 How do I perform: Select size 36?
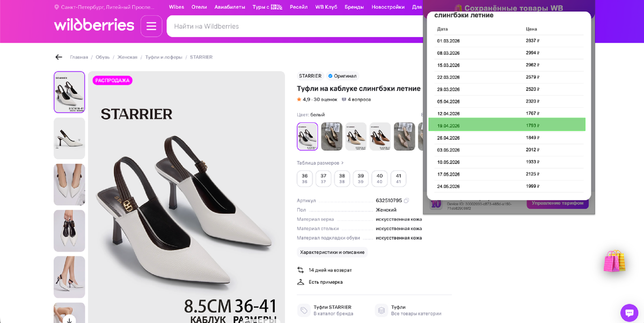click(x=305, y=179)
